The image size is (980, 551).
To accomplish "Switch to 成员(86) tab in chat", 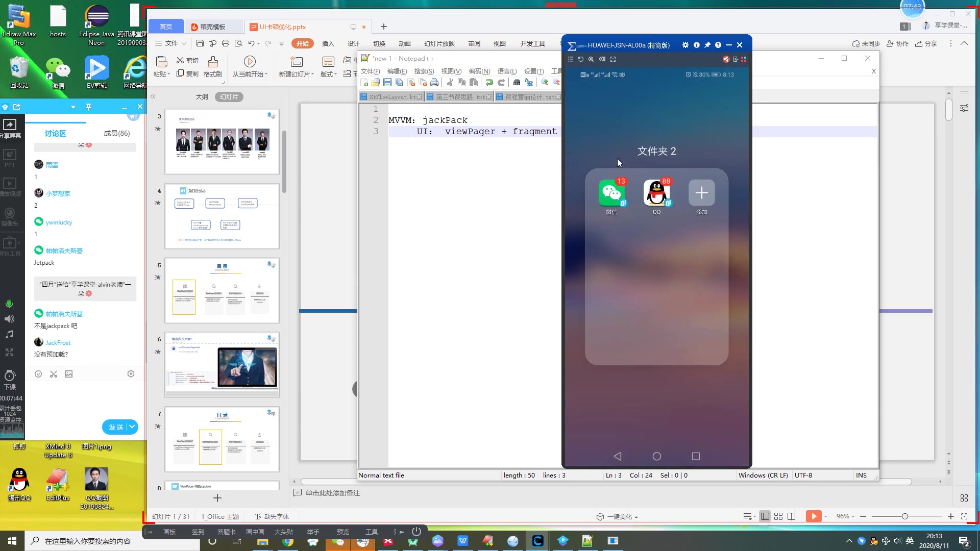I will pos(117,133).
